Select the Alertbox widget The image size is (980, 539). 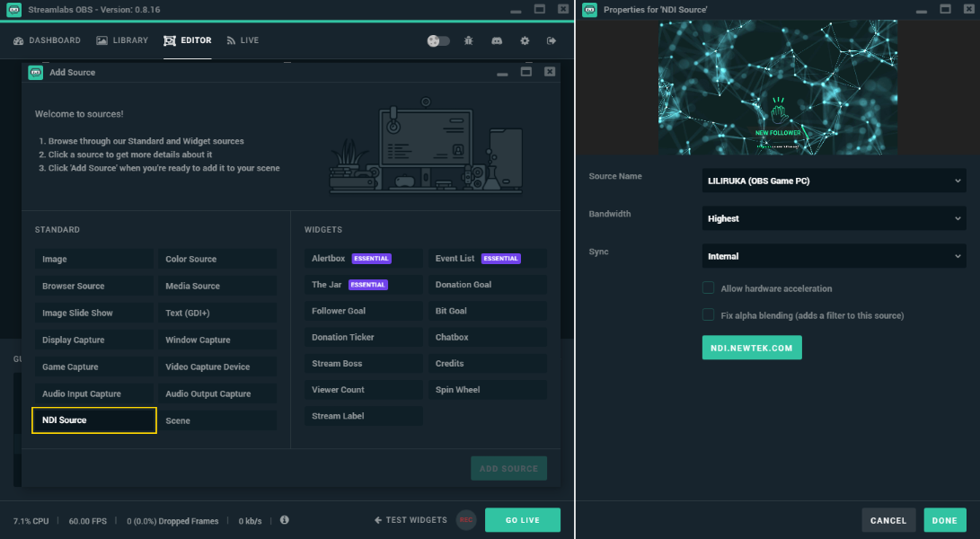tap(363, 258)
